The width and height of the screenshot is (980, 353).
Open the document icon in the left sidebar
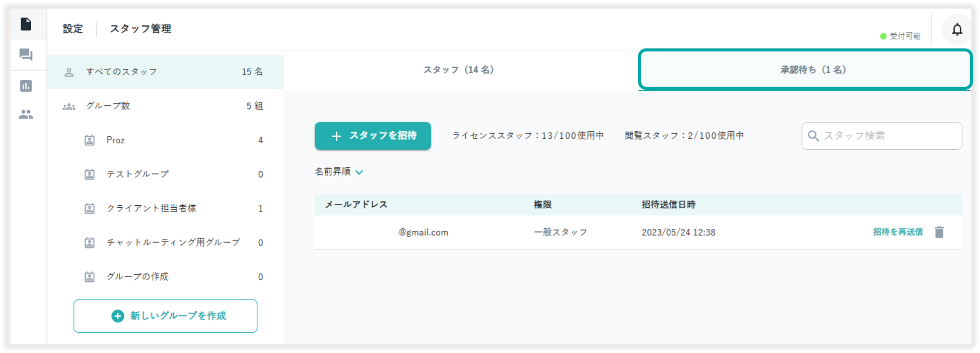26,24
